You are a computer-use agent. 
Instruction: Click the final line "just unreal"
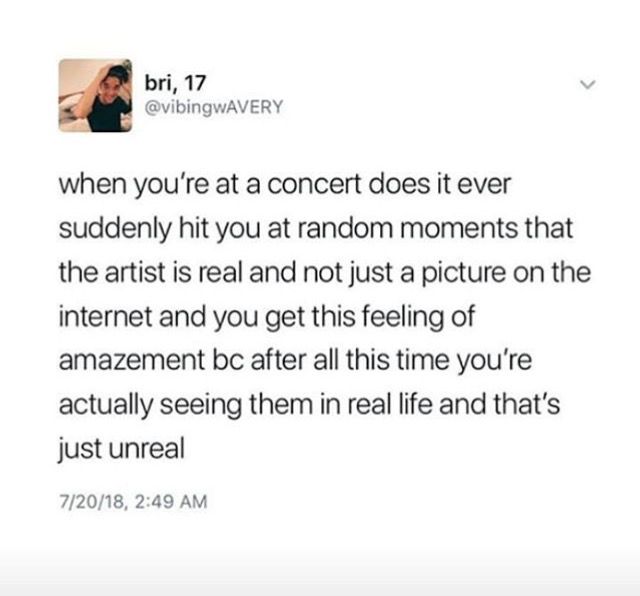click(122, 450)
